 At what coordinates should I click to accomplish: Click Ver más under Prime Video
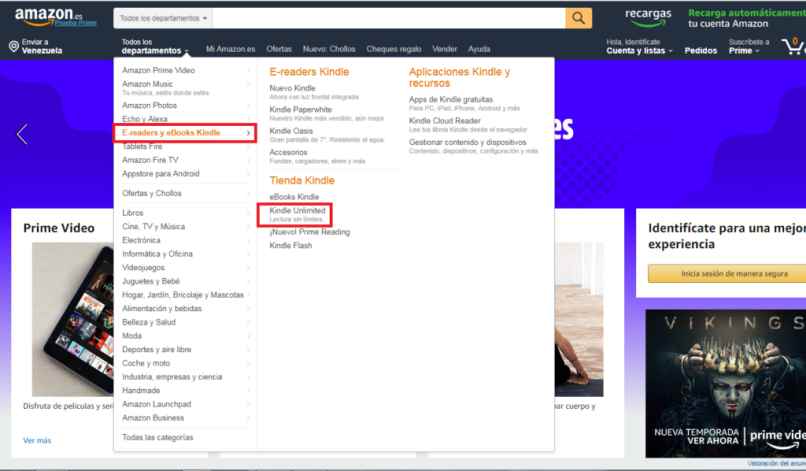37,441
